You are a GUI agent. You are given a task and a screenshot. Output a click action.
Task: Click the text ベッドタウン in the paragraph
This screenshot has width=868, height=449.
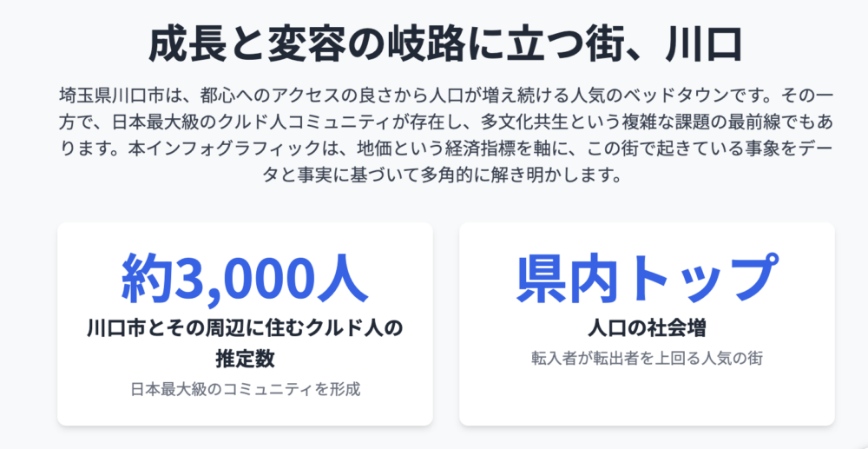click(x=658, y=96)
